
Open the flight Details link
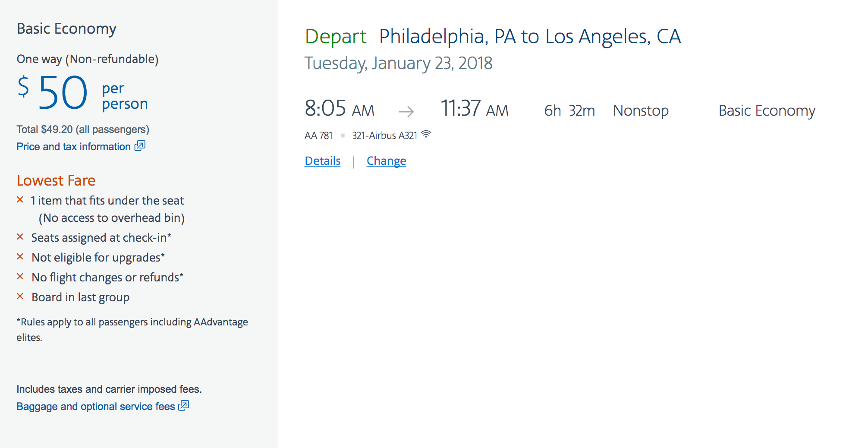[322, 161]
